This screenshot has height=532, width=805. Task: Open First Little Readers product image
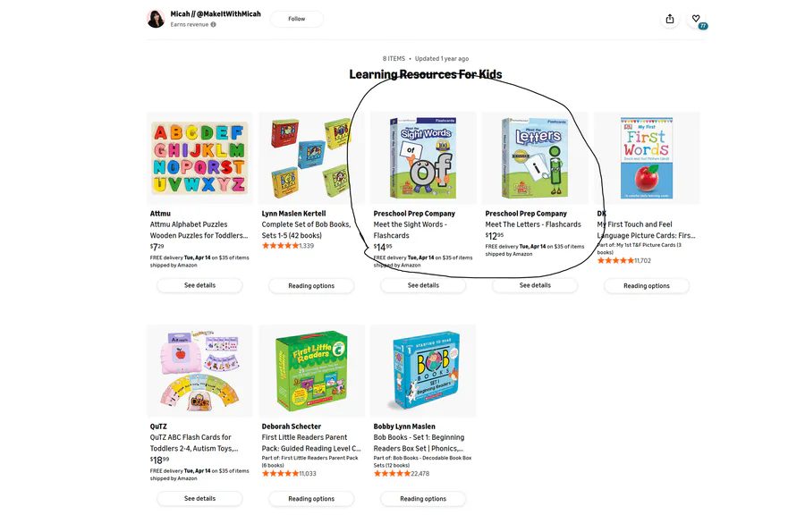(311, 371)
